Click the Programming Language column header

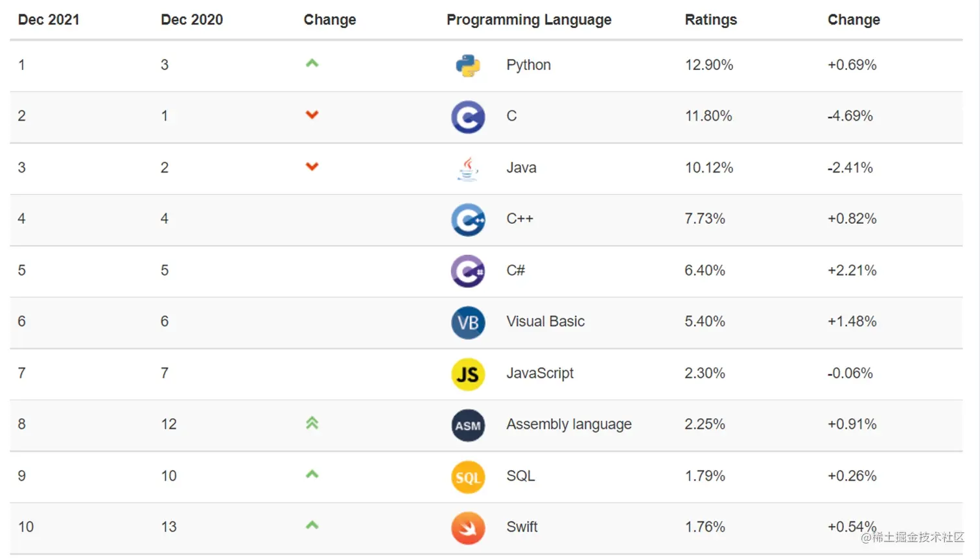[528, 20]
